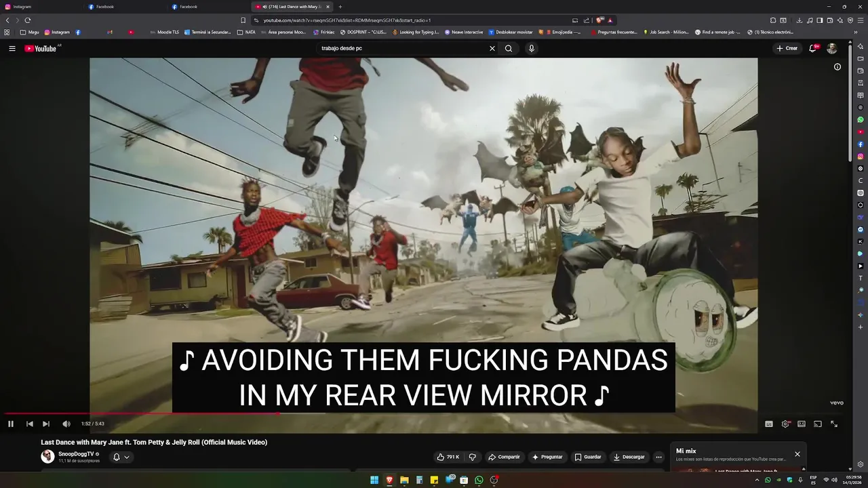Viewport: 868px width, 488px height.
Task: Click the search magnifier button
Action: tap(509, 48)
